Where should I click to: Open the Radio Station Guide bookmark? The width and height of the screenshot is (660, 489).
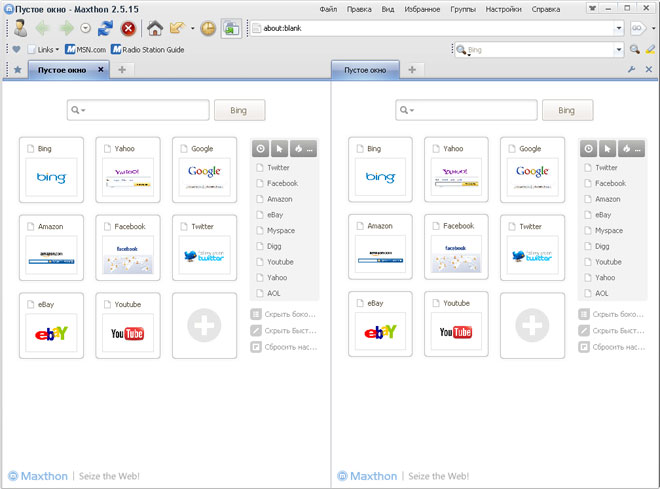[x=148, y=50]
